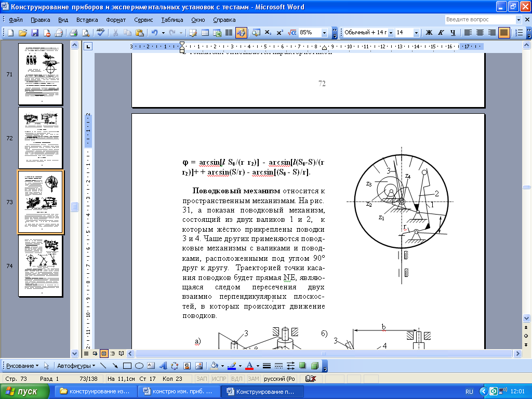Align text left
This screenshot has width=532, height=399.
(x=468, y=33)
